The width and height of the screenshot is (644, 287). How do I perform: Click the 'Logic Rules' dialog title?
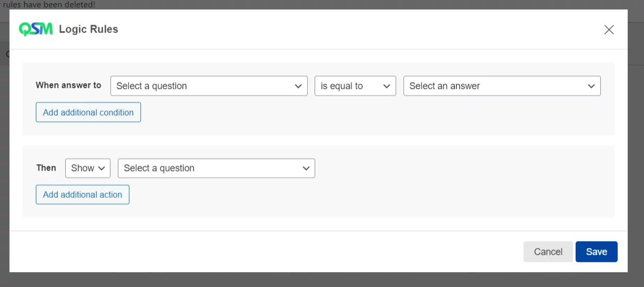point(88,29)
